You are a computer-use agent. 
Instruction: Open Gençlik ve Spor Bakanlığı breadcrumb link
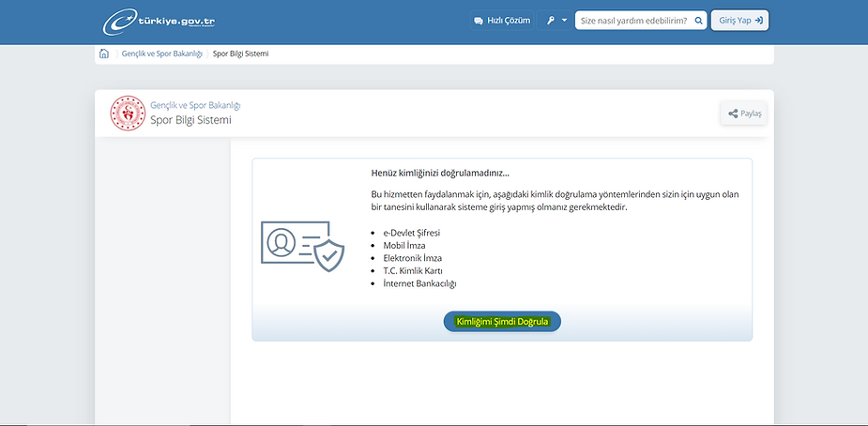pos(161,53)
